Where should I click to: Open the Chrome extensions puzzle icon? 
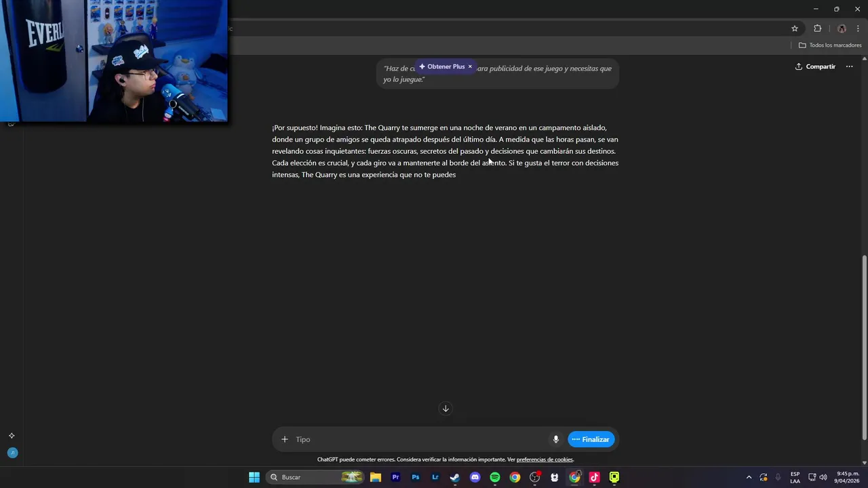point(817,28)
